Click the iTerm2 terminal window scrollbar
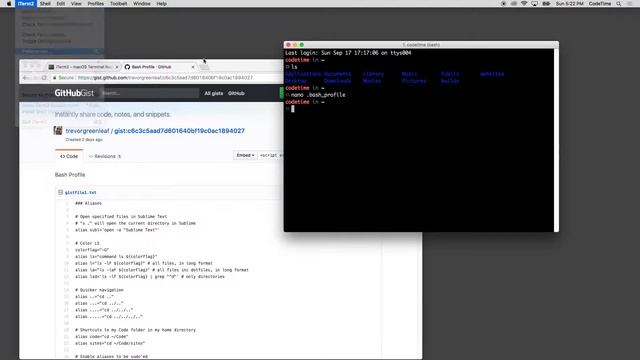640x360 pixels. tap(556, 140)
